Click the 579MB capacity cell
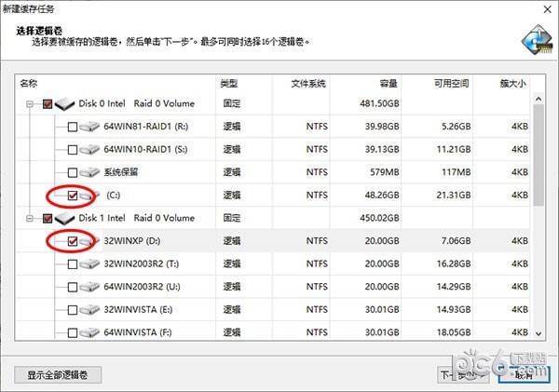 [x=385, y=172]
